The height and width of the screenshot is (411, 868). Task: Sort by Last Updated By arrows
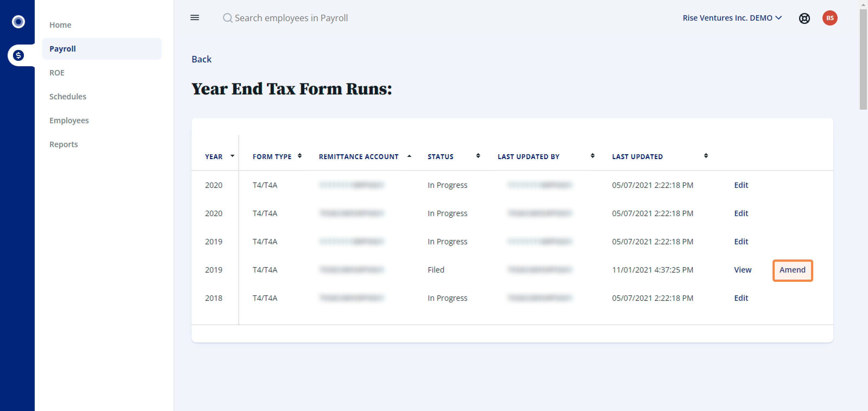(592, 156)
